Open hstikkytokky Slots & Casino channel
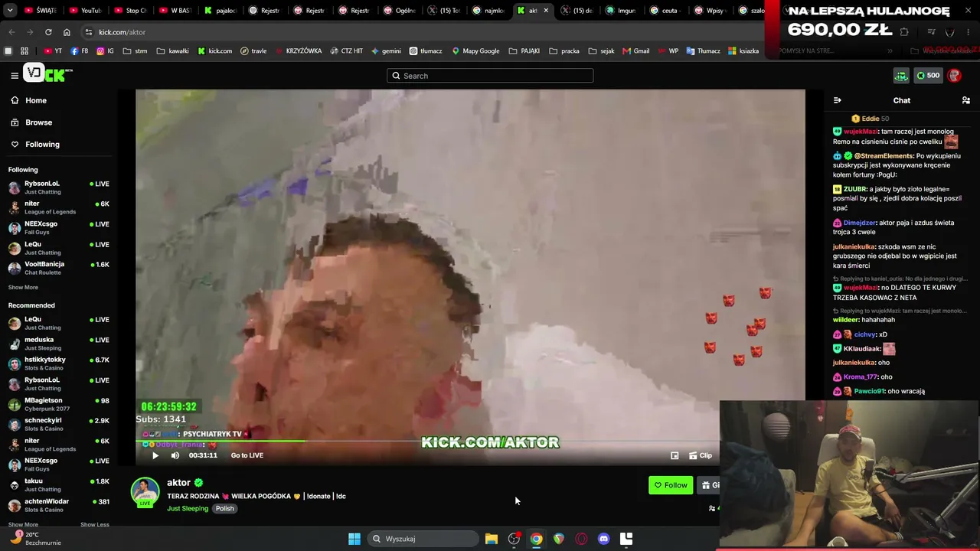This screenshot has height=551, width=980. tap(59, 364)
